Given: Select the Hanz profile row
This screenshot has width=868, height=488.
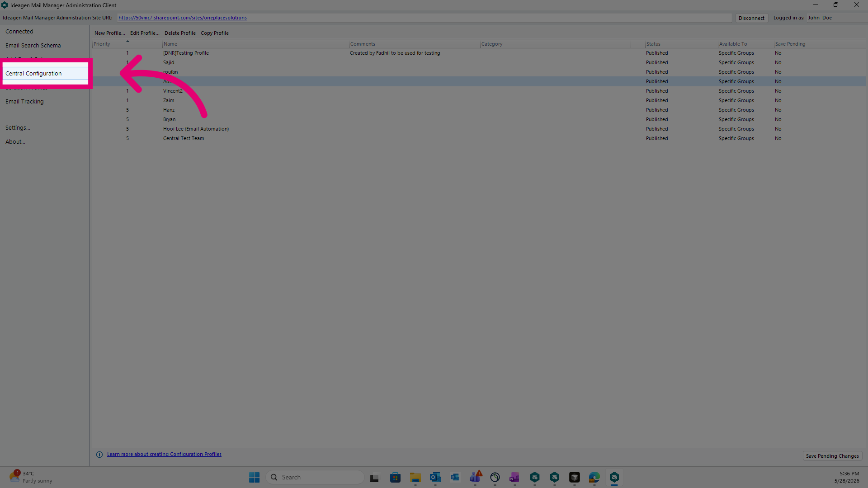Looking at the screenshot, I should 479,110.
